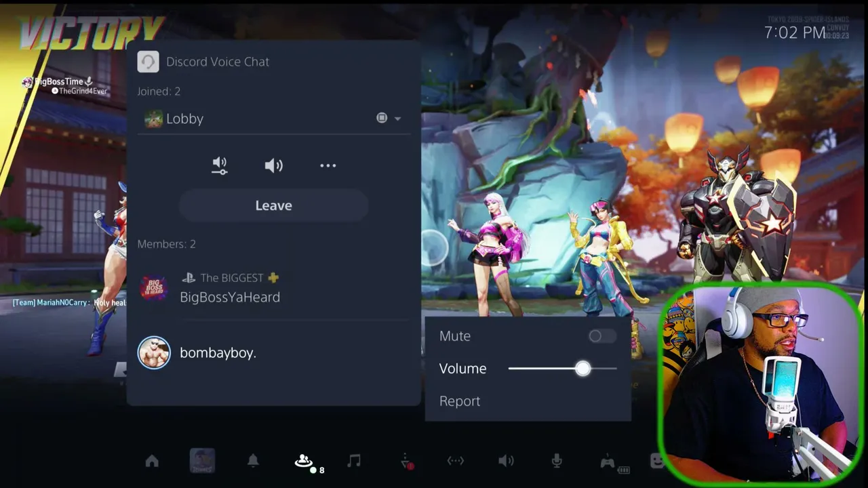Click the '7:02 PM' clock

click(795, 33)
